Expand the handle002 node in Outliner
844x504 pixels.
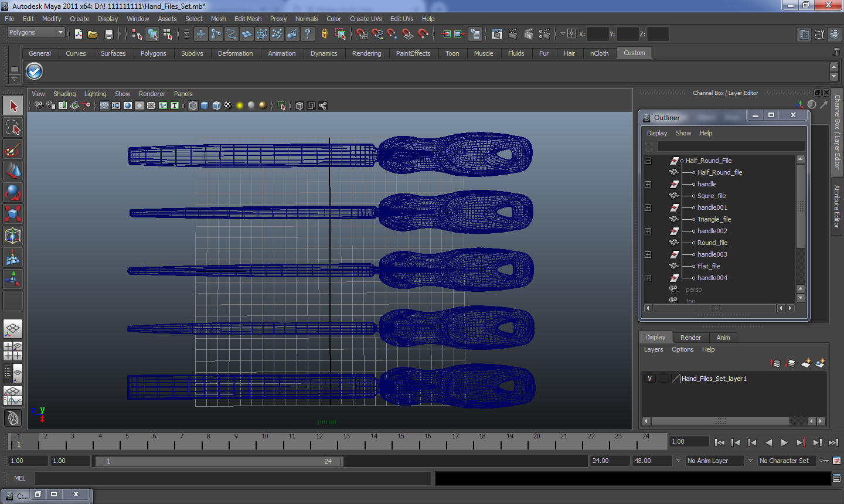coord(648,231)
